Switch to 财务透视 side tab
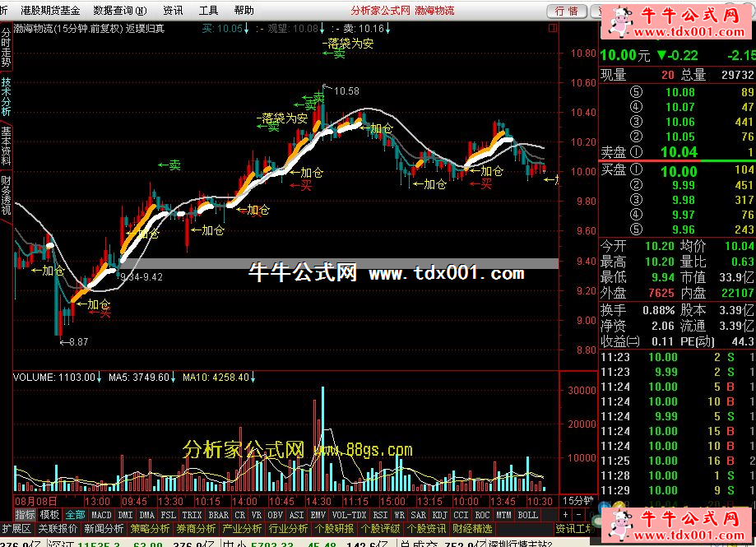Screen dimensions: 756x547 point(6,196)
